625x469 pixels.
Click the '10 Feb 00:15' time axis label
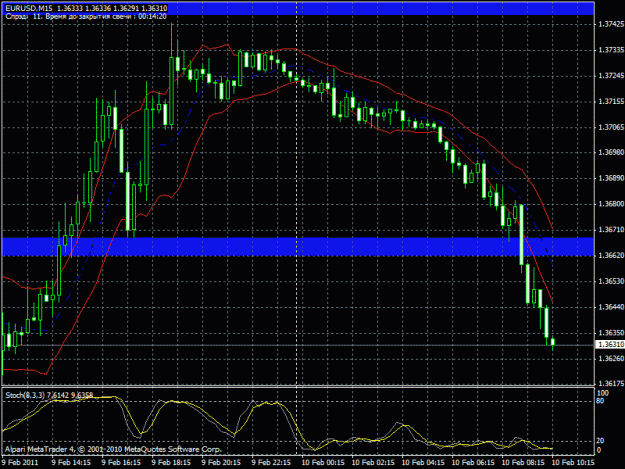pos(323,462)
